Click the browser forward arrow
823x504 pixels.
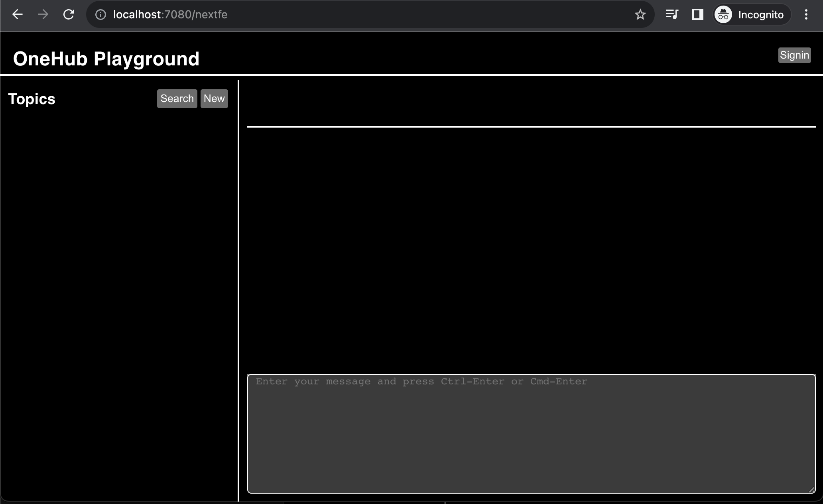click(43, 15)
